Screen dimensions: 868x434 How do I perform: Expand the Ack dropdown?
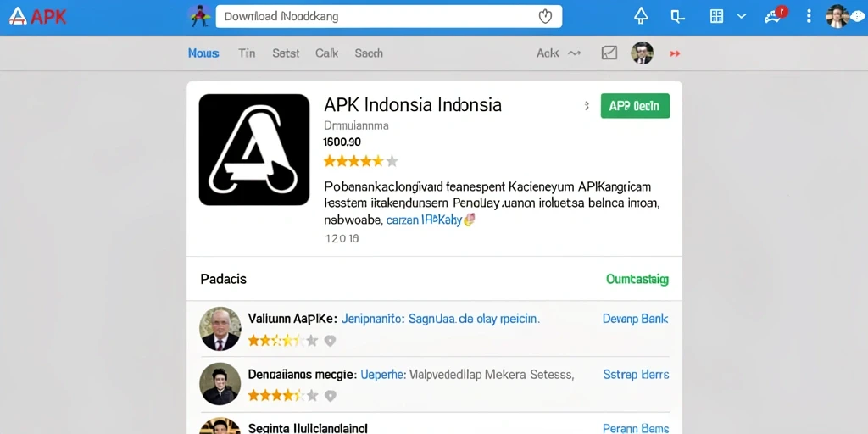(x=558, y=53)
